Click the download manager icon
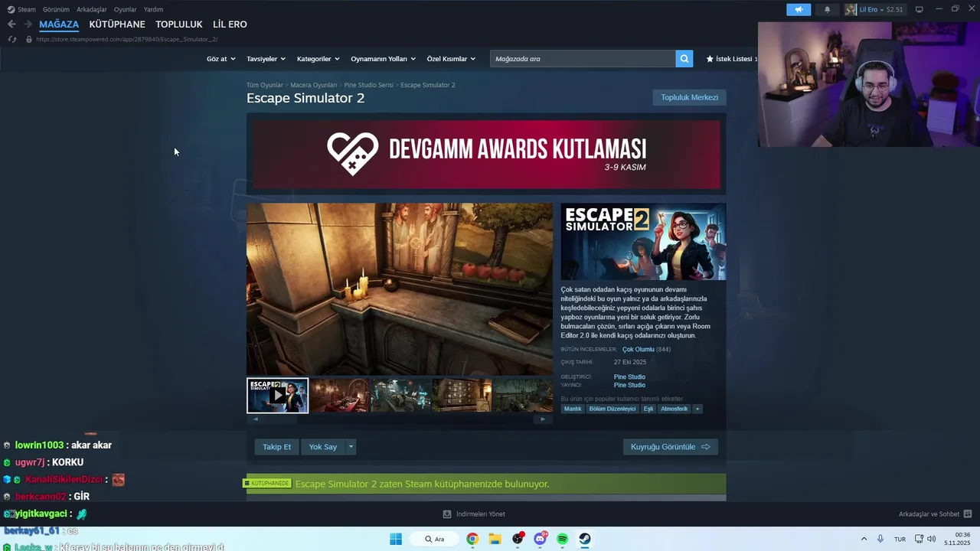 (447, 514)
